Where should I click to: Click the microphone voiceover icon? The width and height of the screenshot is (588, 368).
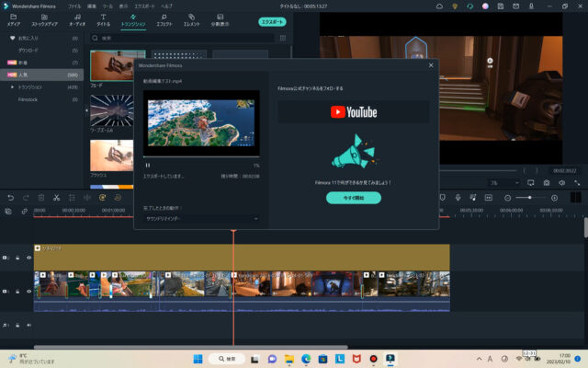pos(458,198)
